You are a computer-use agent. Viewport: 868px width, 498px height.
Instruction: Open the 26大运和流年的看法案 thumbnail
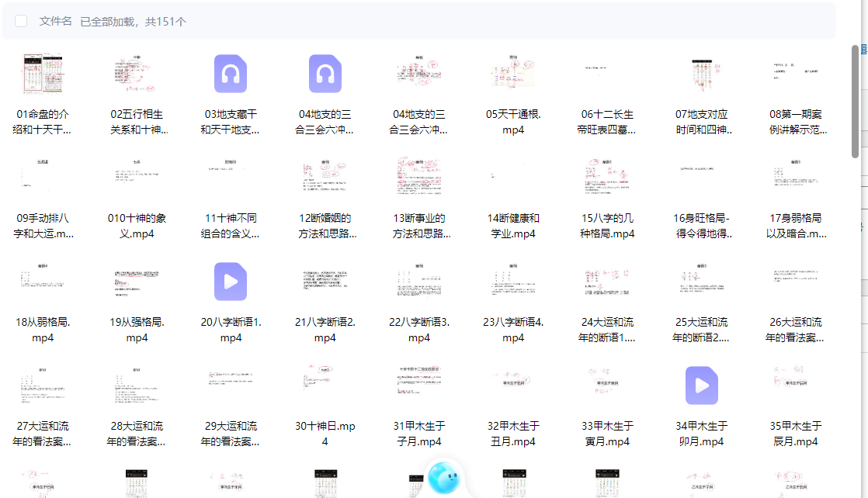click(x=796, y=282)
